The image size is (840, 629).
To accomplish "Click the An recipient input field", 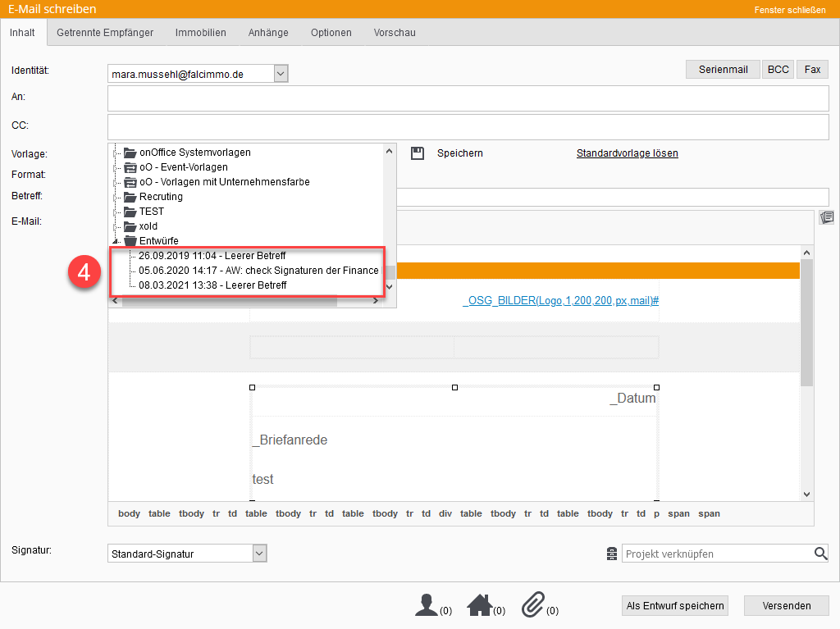I will pyautogui.click(x=468, y=98).
